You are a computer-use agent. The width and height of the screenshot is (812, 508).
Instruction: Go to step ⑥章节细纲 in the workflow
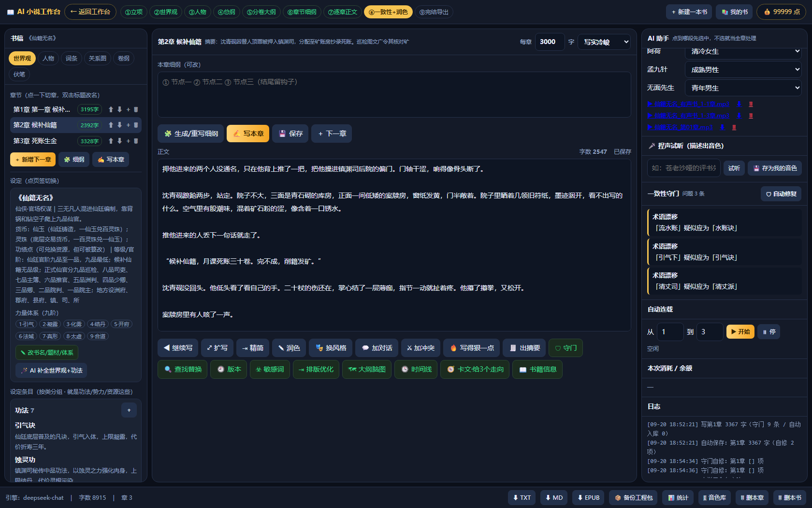302,12
